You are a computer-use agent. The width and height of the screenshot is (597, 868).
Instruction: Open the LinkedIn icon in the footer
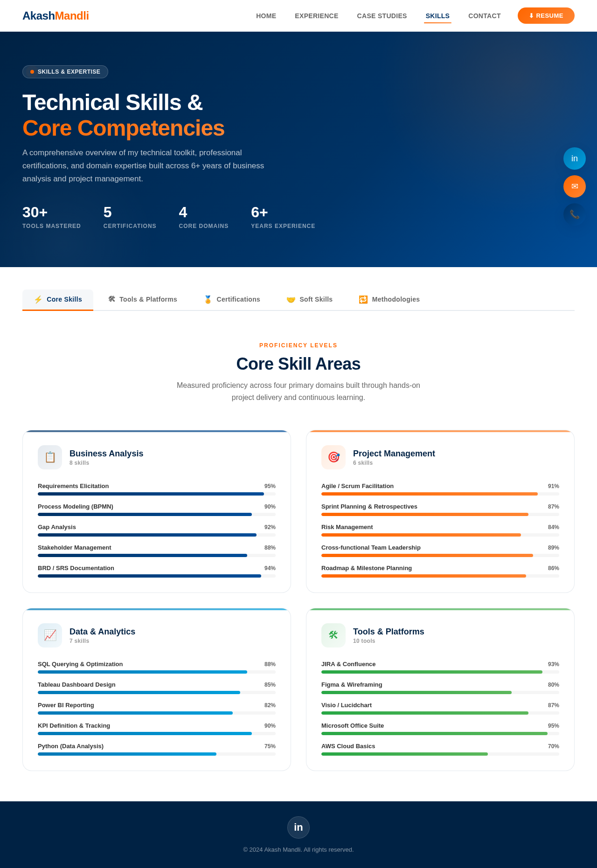(298, 827)
